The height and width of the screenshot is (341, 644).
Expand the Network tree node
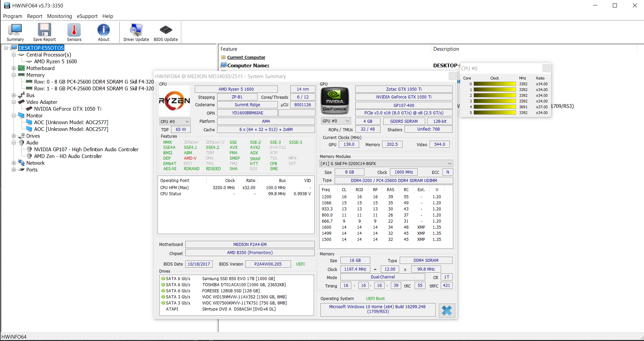tap(14, 163)
